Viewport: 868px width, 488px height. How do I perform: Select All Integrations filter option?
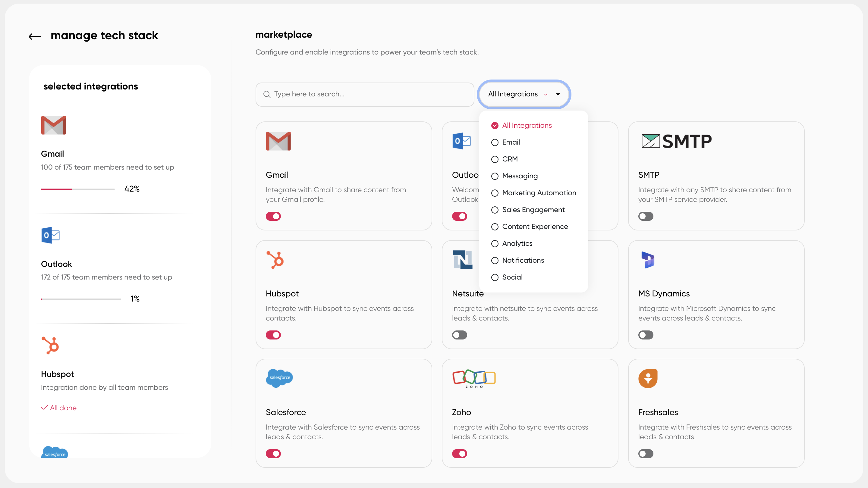[x=522, y=125]
